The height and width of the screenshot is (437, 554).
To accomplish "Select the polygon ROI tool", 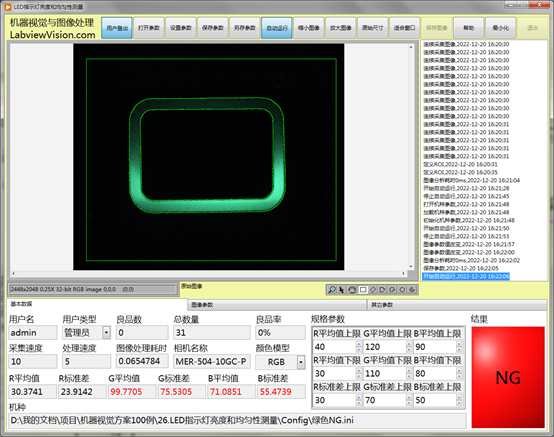I will tap(382, 290).
